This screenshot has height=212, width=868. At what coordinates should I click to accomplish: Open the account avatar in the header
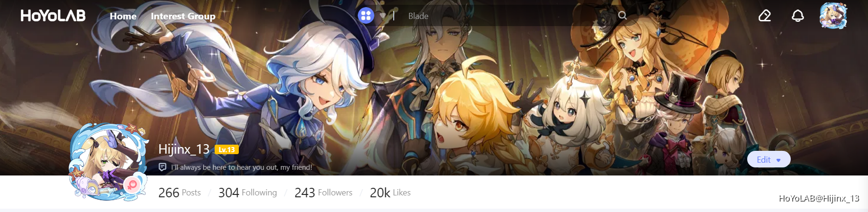click(x=833, y=15)
